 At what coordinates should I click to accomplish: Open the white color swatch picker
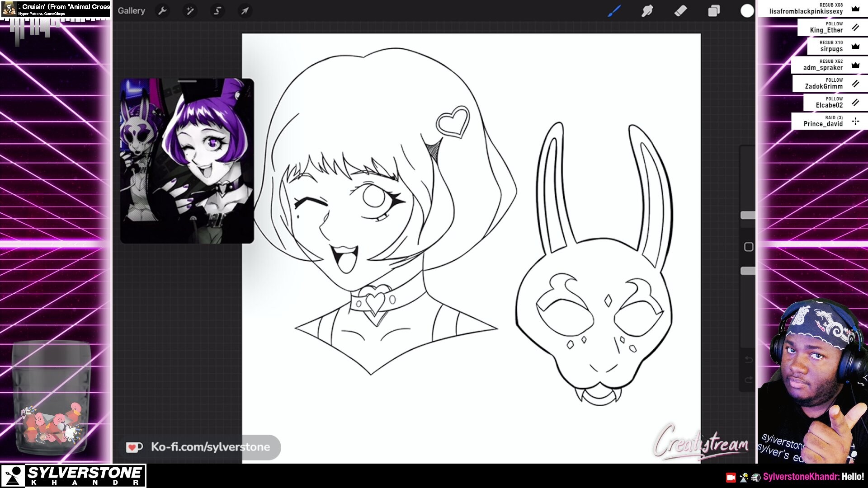click(747, 11)
